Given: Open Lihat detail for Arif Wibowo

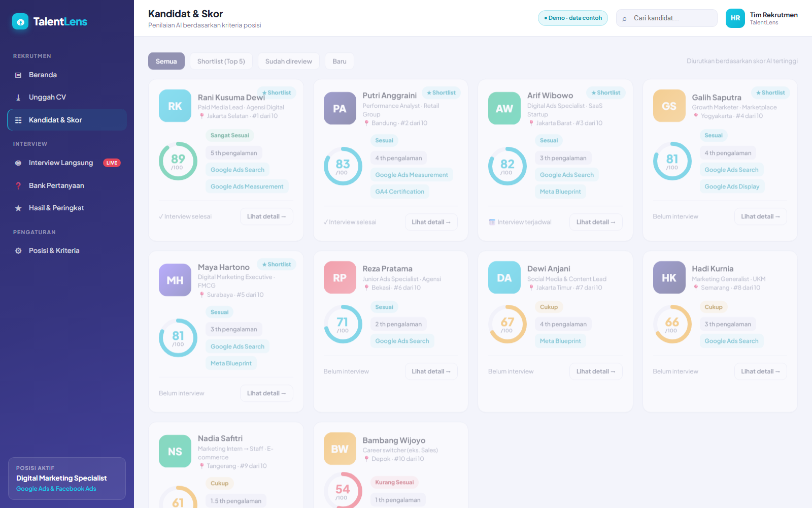Looking at the screenshot, I should [596, 222].
